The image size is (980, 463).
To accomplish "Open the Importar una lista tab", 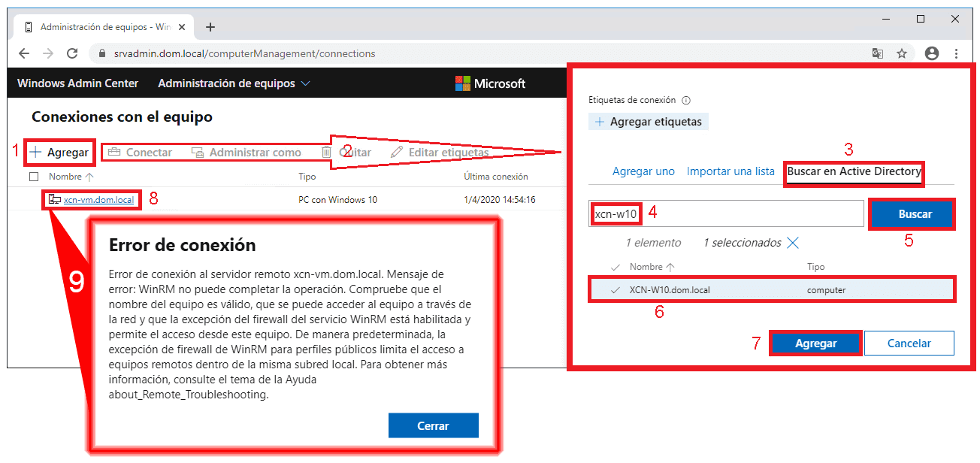I will point(730,171).
